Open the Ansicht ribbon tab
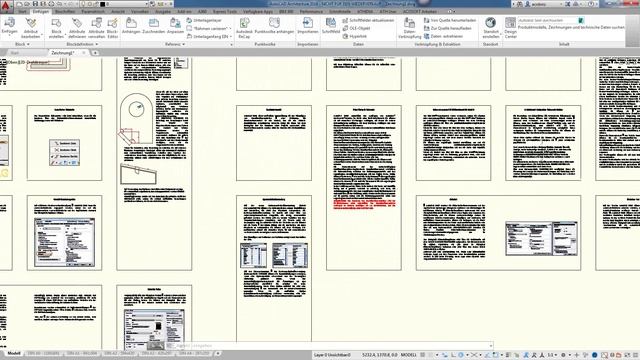Viewport: 640px width, 360px height. tap(118, 11)
